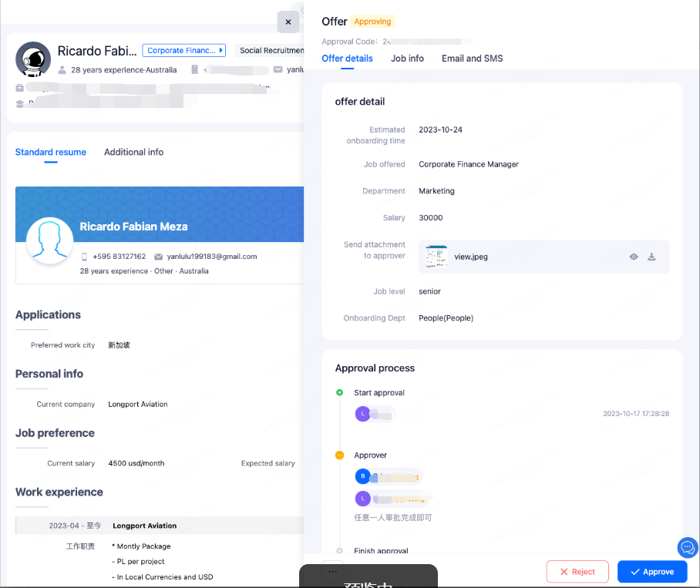The image size is (700, 588).
Task: Click the 4500 usd/month current salary
Action: coord(136,463)
